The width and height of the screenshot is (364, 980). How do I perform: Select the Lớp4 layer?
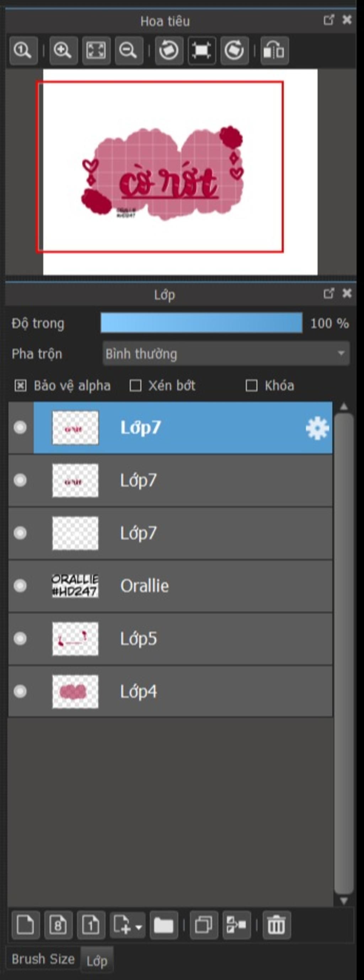point(170,691)
